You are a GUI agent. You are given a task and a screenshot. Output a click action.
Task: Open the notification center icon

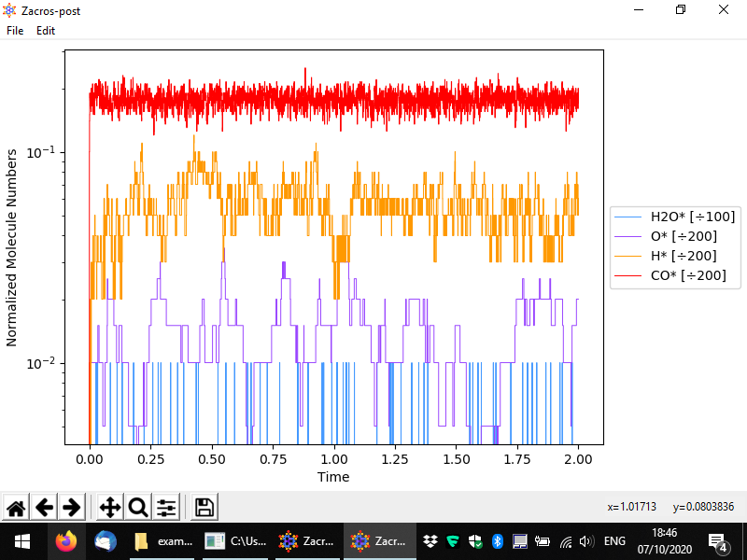pos(718,541)
